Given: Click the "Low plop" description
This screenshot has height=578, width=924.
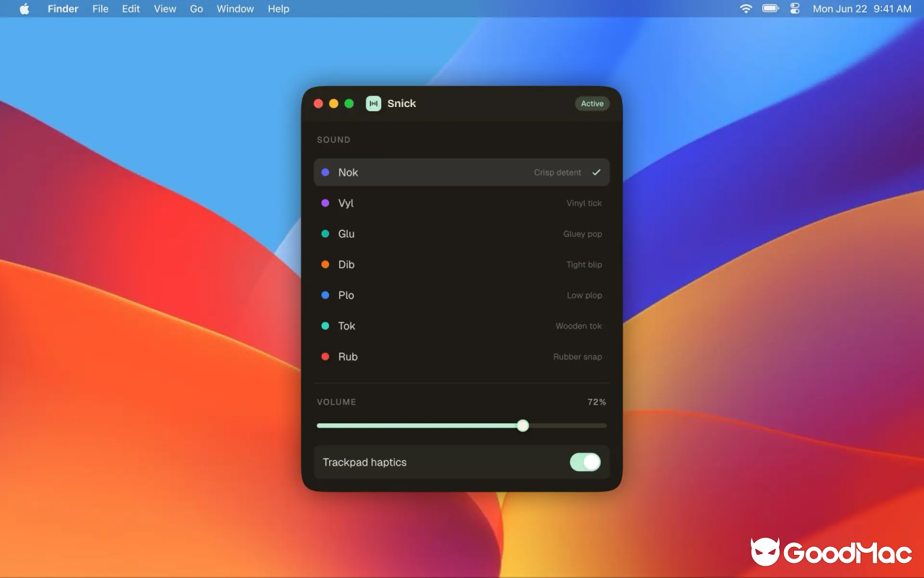Looking at the screenshot, I should click(584, 295).
